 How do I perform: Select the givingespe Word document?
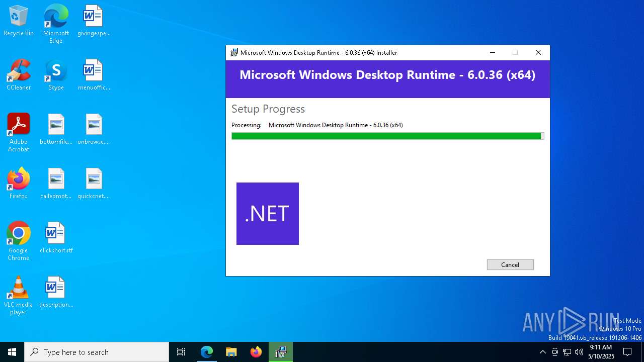pos(94,21)
